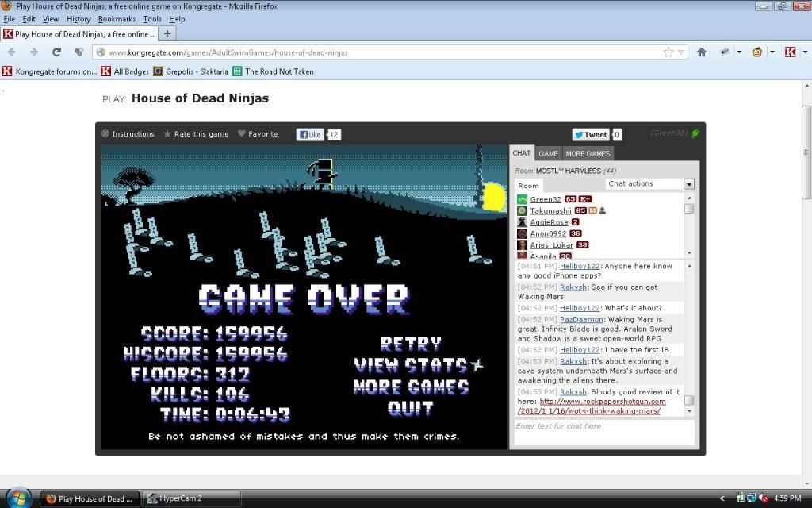Viewport: 812px width, 508px height.
Task: Click the Tweet button
Action: click(590, 134)
